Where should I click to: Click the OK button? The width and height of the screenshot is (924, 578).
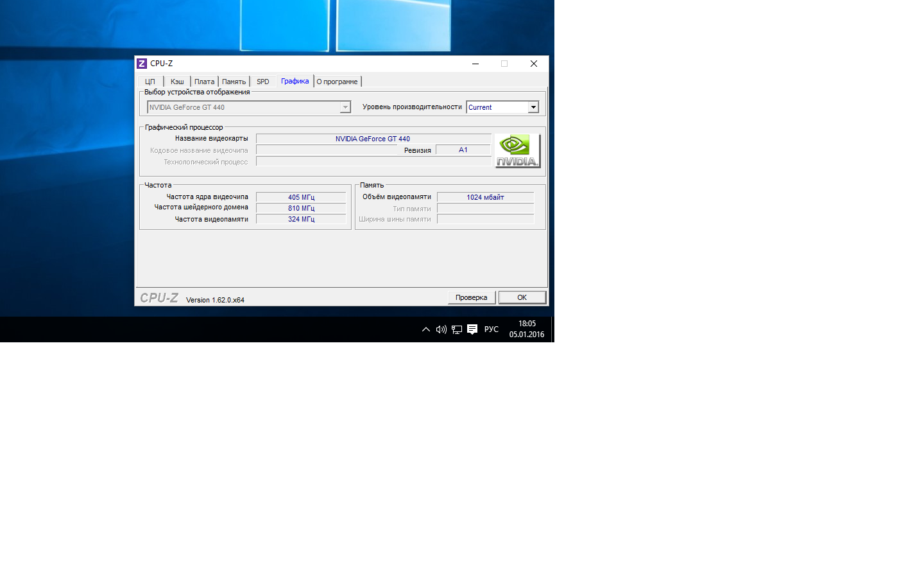coord(522,297)
